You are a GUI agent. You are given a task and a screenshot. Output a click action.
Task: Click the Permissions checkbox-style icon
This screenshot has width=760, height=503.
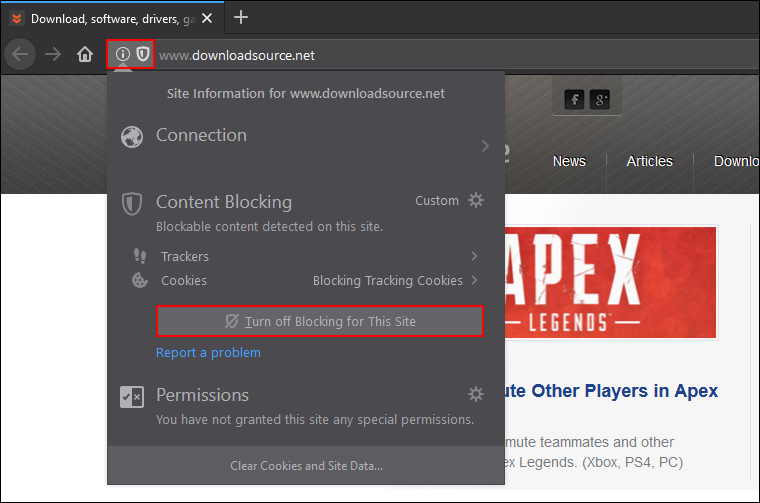132,397
